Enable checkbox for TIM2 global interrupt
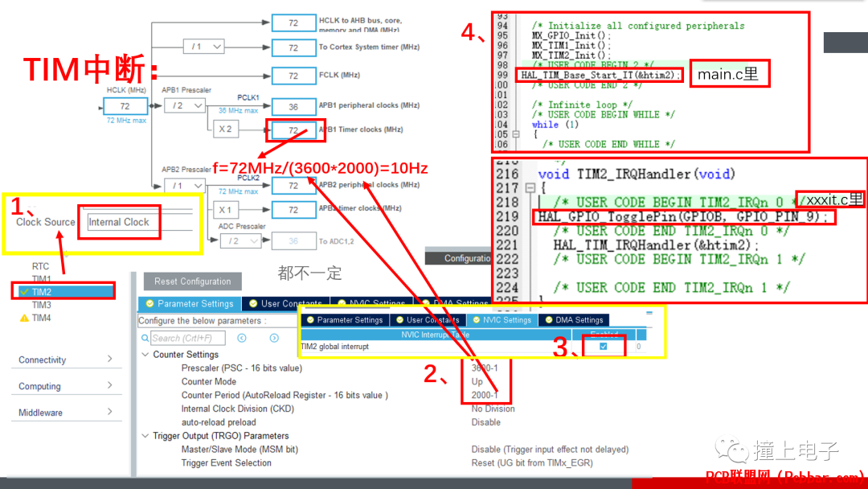The width and height of the screenshot is (868, 489). point(604,346)
